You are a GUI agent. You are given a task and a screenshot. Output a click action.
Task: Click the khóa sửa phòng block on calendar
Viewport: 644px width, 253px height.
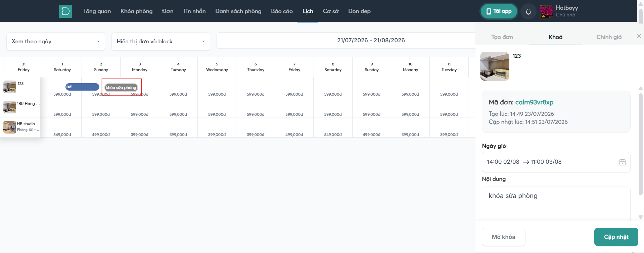pos(121,88)
